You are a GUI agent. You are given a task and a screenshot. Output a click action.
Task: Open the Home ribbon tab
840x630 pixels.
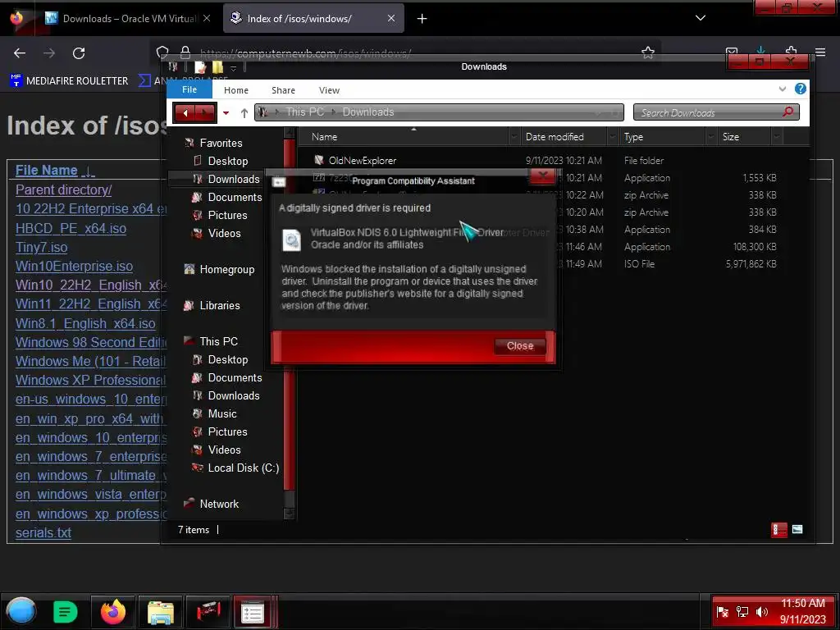point(235,90)
